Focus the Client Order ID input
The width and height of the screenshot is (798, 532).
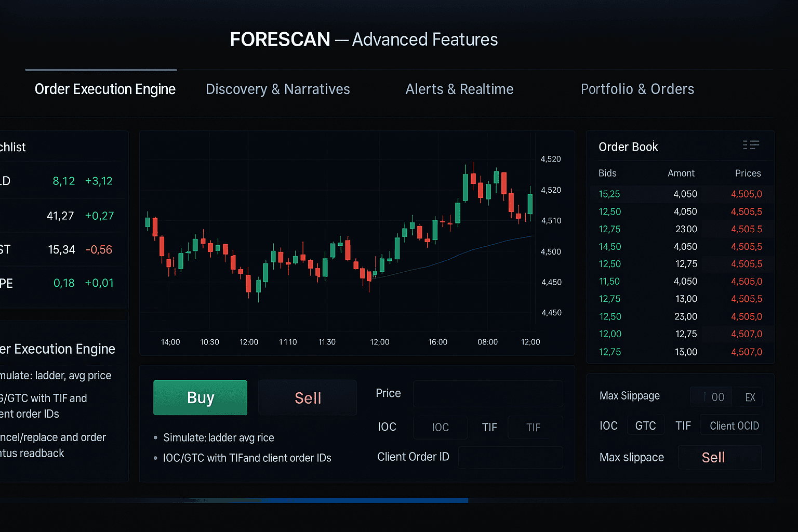click(x=511, y=457)
